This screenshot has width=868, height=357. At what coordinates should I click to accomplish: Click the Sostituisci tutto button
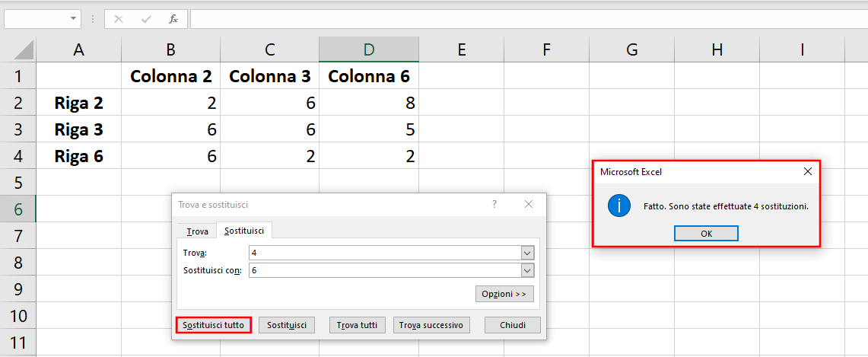[214, 325]
